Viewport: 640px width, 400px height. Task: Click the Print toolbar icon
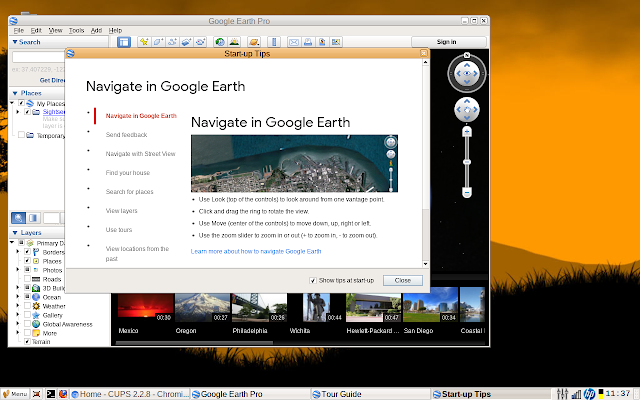(308, 42)
